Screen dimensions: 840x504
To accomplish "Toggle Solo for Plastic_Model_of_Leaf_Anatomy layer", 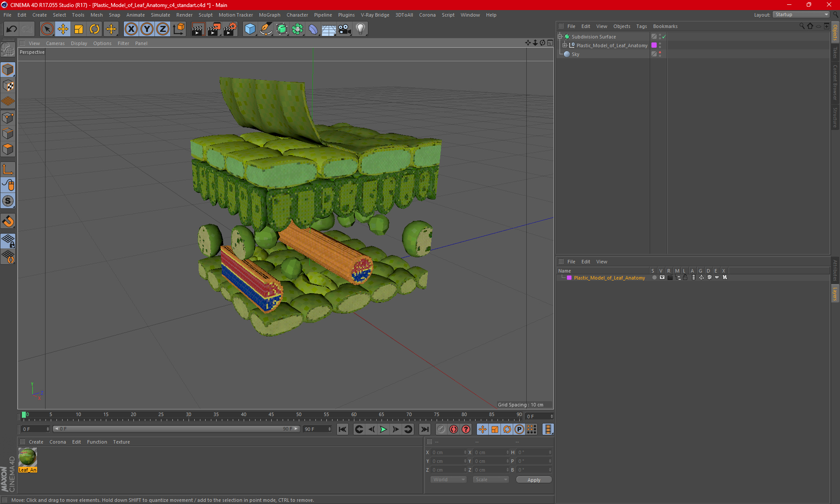I will pyautogui.click(x=654, y=277).
